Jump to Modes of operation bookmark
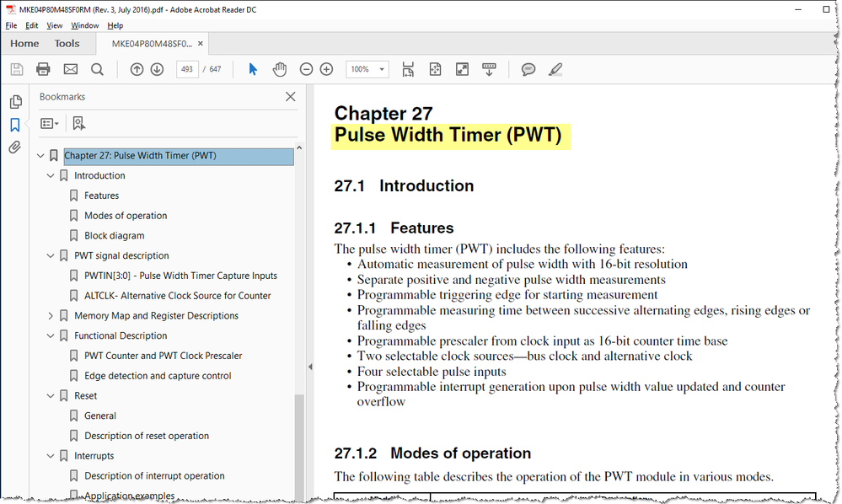The image size is (842, 504). click(126, 216)
